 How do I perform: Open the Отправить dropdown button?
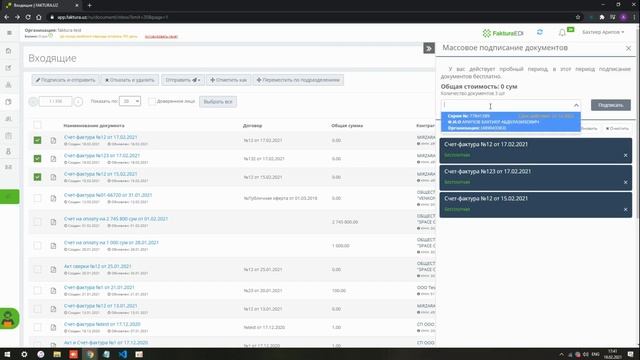pos(182,80)
